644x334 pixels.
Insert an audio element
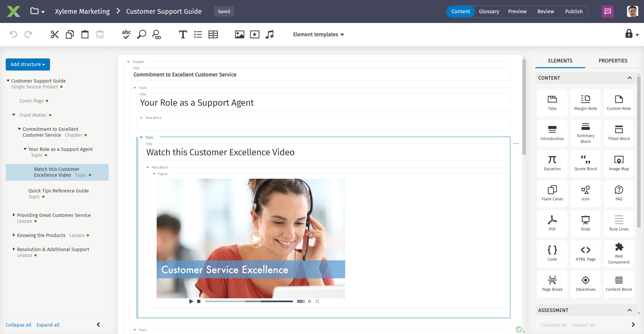click(x=270, y=34)
